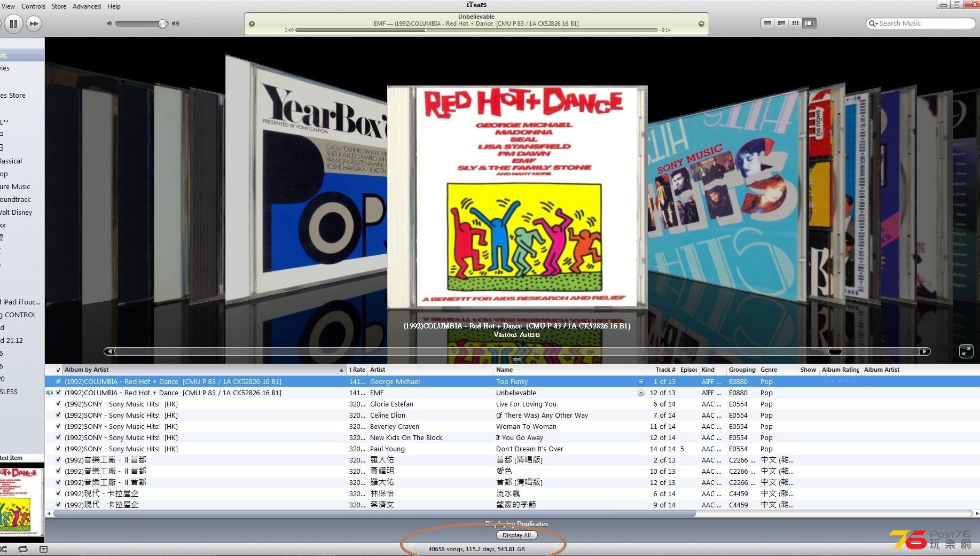The width and height of the screenshot is (980, 556).
Task: Uncheck the 蔡濟文 track checkbox
Action: (58, 505)
